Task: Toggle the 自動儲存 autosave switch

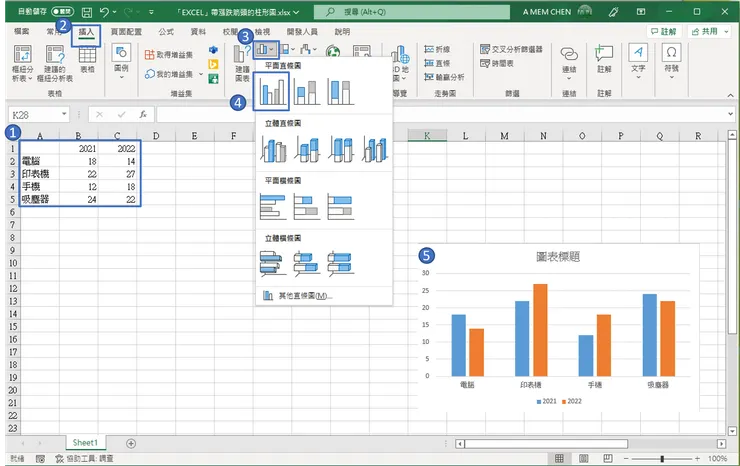Action: point(62,11)
